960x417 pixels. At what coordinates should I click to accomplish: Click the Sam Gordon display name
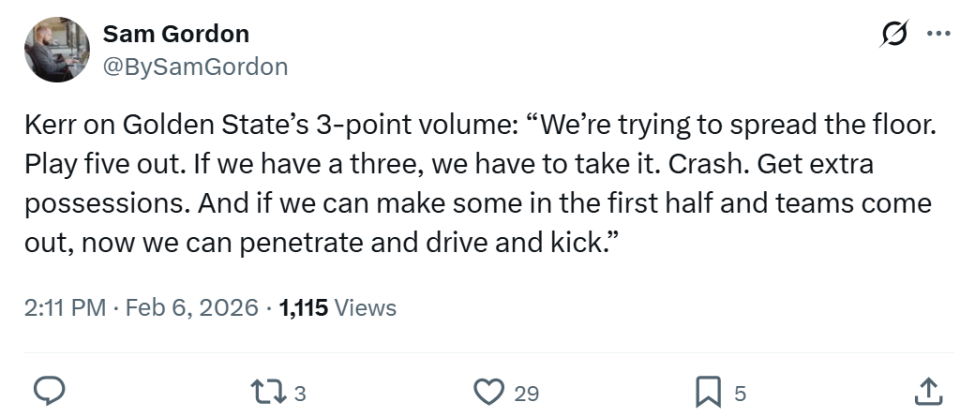(x=176, y=34)
